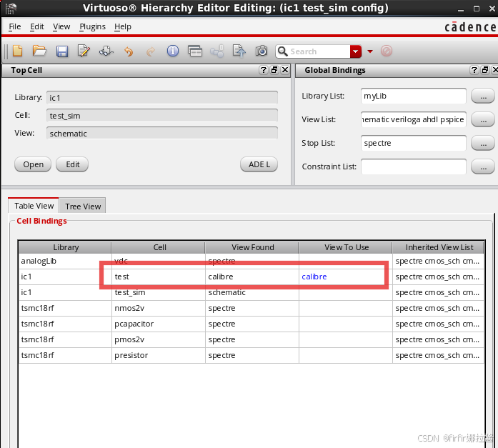This screenshot has width=498, height=448.
Task: Expand the small red search options arrow
Action: (370, 51)
